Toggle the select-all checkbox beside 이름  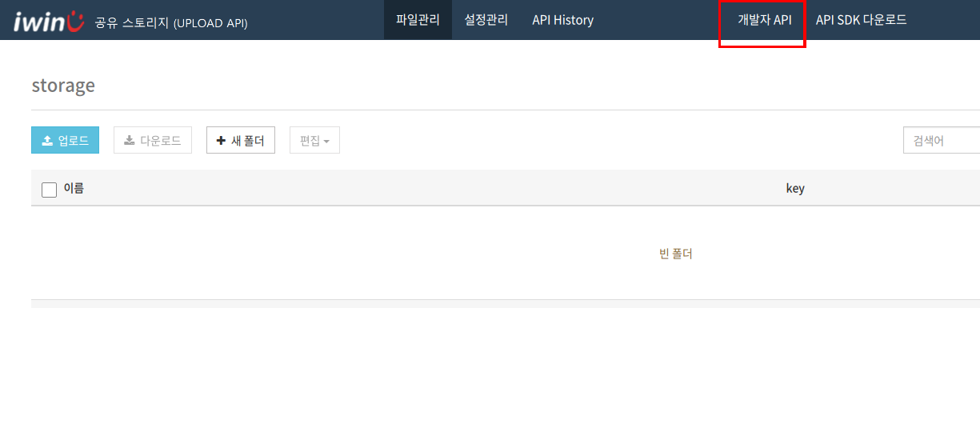click(49, 190)
